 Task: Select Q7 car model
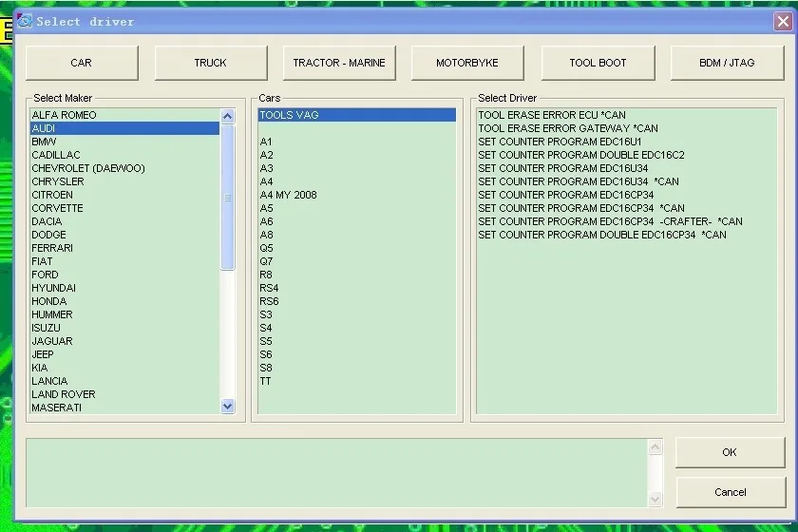357,261
